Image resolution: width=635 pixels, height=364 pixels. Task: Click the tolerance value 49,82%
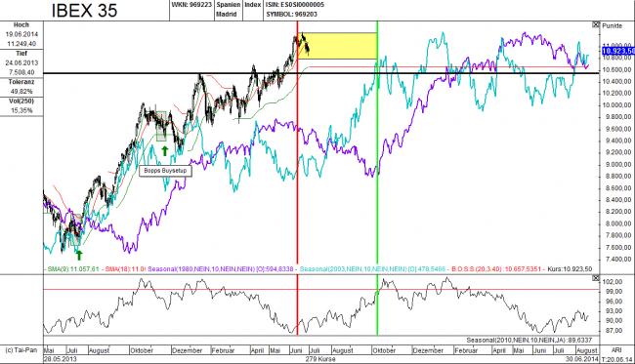tap(21, 92)
